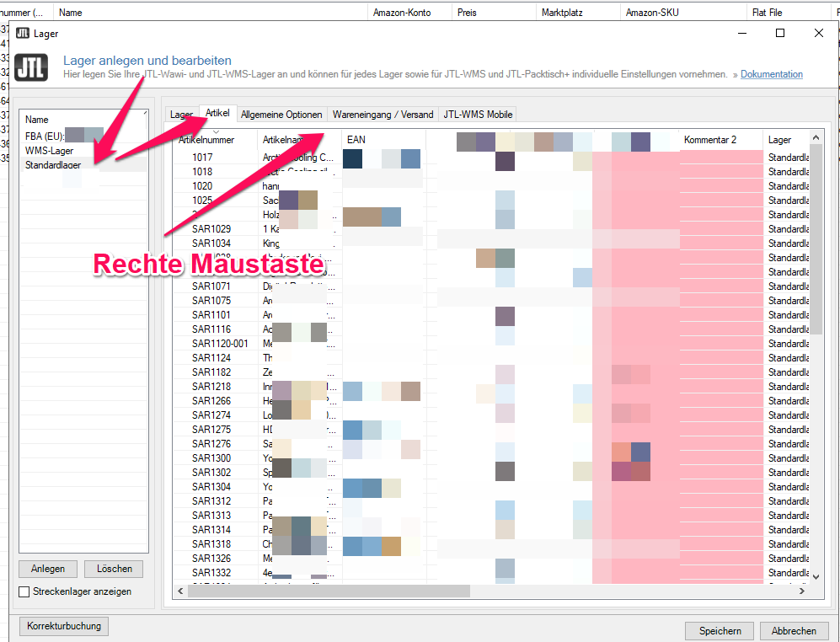Select article row SAR1274
The width and height of the screenshot is (840, 642).
tap(490, 415)
